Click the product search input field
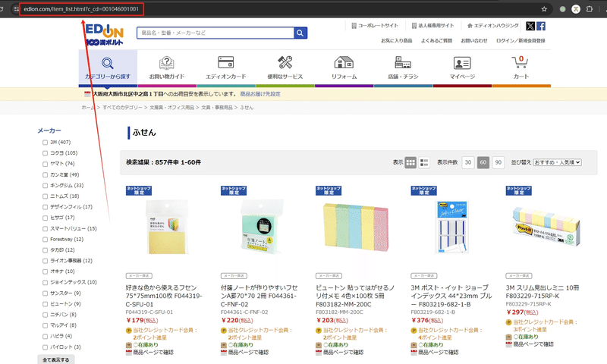Viewport: 607px width, 364px height. (215, 33)
